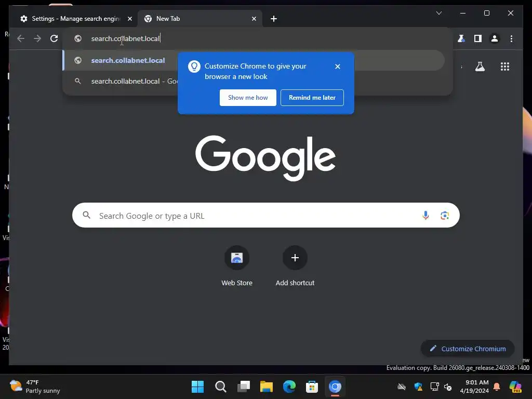
Task: Dismiss the Customize Chrome popup
Action: (x=338, y=66)
